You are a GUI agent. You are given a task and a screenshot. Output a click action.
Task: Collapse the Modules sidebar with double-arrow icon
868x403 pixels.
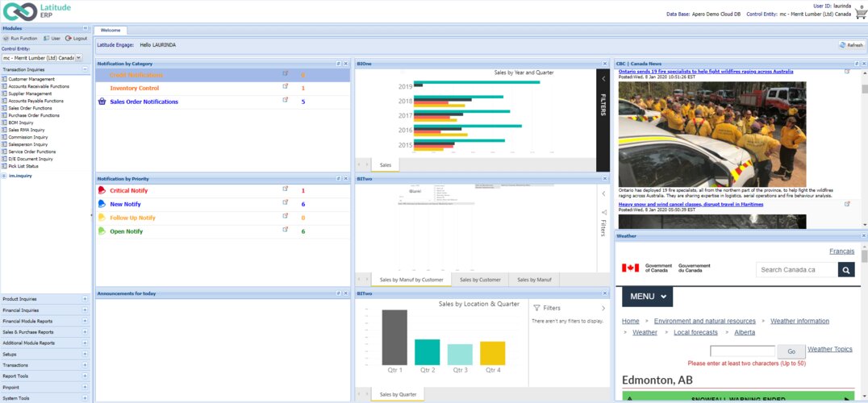click(x=86, y=28)
